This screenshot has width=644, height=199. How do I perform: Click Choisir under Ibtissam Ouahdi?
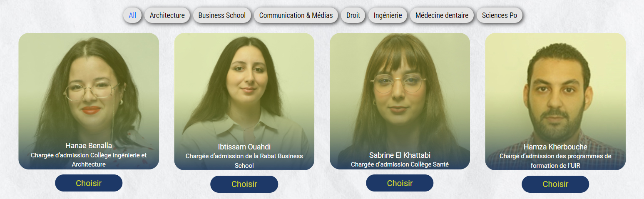click(244, 184)
